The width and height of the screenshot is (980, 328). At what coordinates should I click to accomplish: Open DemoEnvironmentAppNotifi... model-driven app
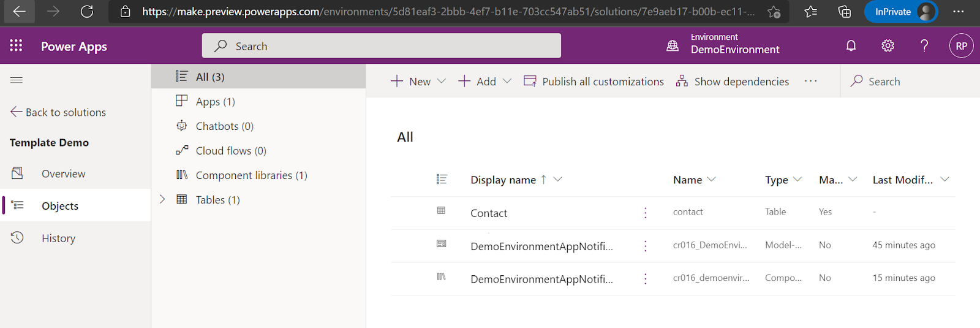point(541,246)
